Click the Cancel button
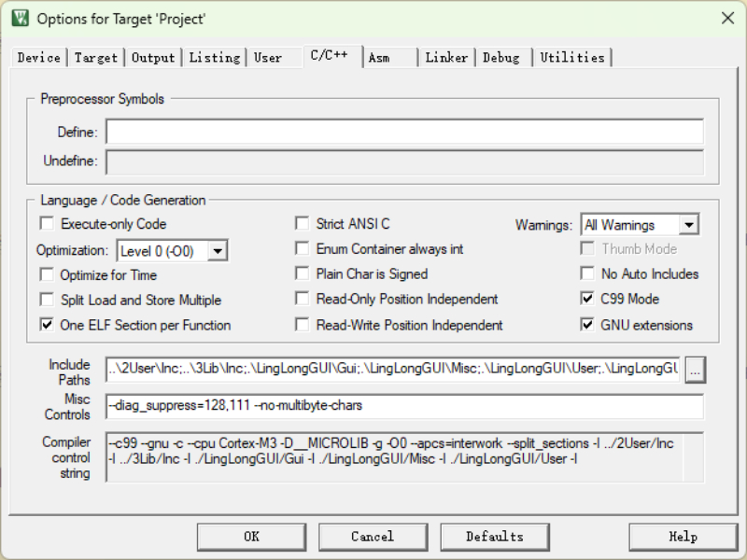Image resolution: width=747 pixels, height=560 pixels. 373,537
